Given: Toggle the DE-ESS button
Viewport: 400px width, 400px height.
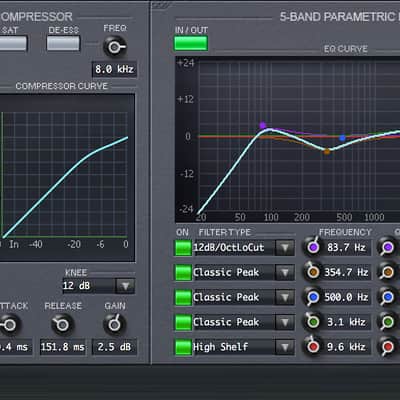Looking at the screenshot, I should [63, 43].
